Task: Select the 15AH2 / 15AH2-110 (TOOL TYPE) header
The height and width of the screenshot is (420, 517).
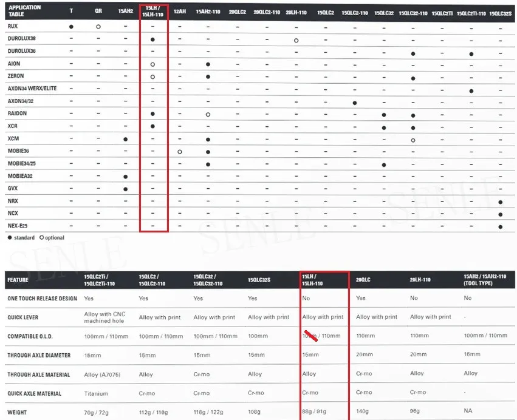Action: click(485, 280)
